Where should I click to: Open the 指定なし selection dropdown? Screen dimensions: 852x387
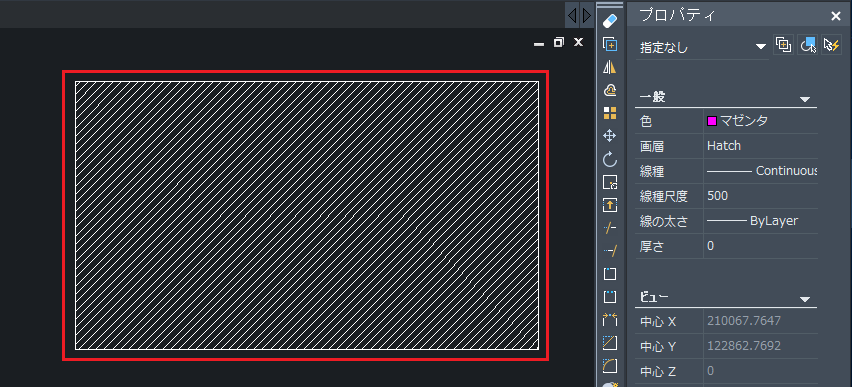[702, 47]
